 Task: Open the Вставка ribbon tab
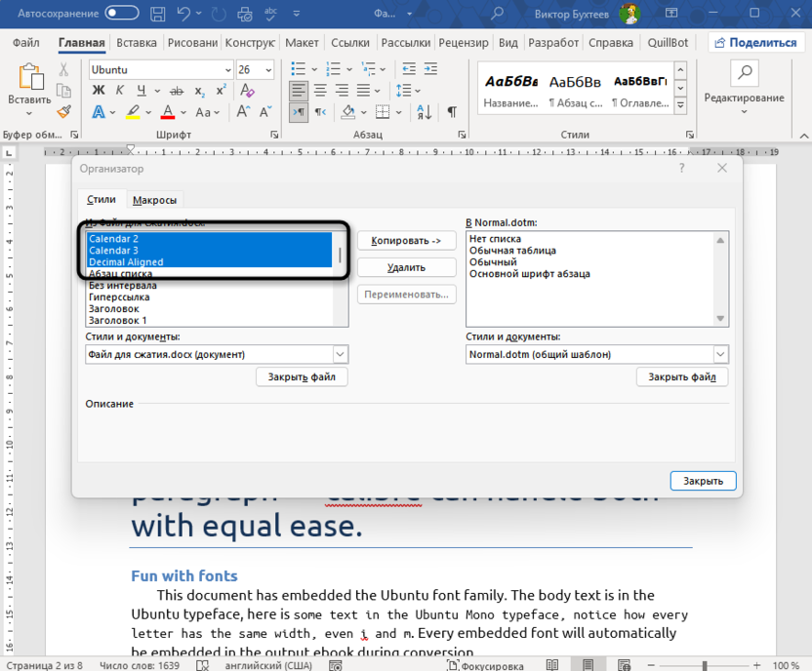click(137, 43)
